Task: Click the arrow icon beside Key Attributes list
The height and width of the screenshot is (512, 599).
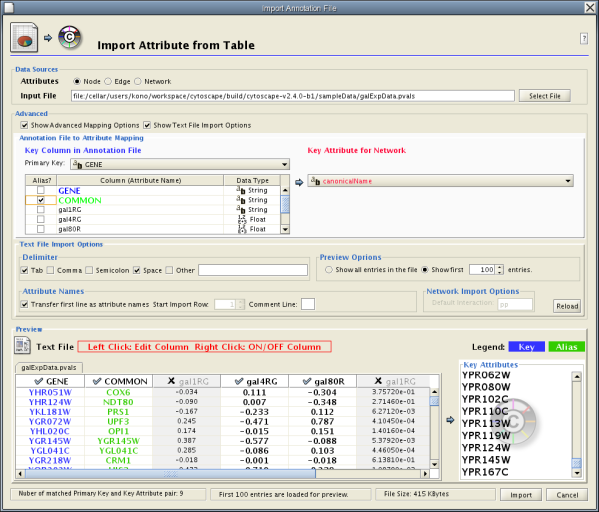Action: [450, 420]
